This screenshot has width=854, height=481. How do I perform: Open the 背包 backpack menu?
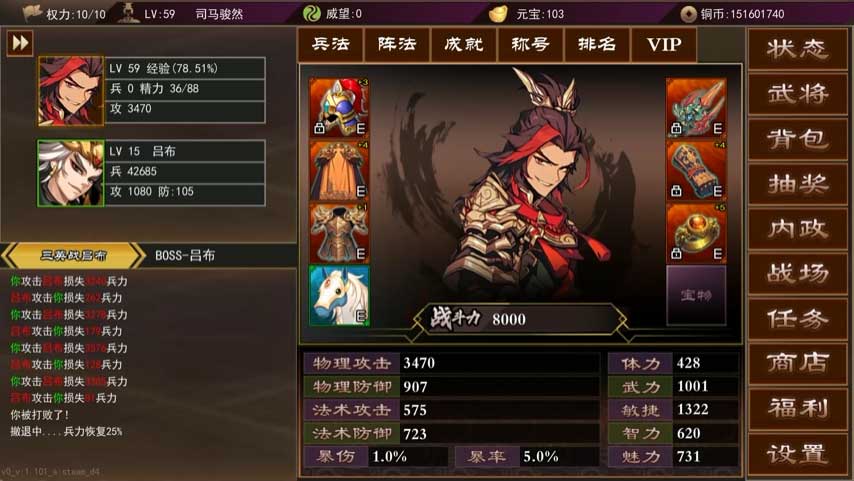[798, 139]
